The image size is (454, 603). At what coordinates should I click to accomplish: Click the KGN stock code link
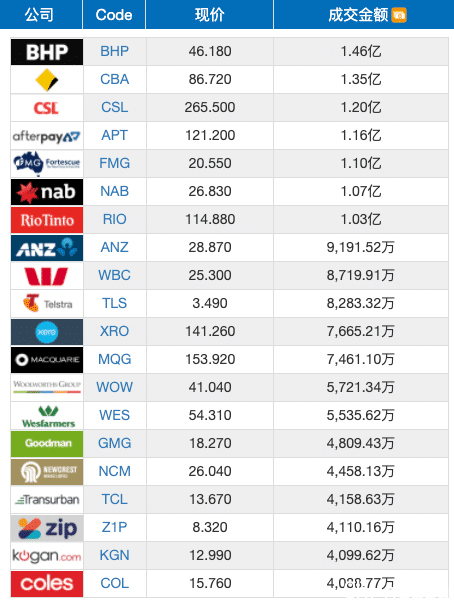pos(115,555)
